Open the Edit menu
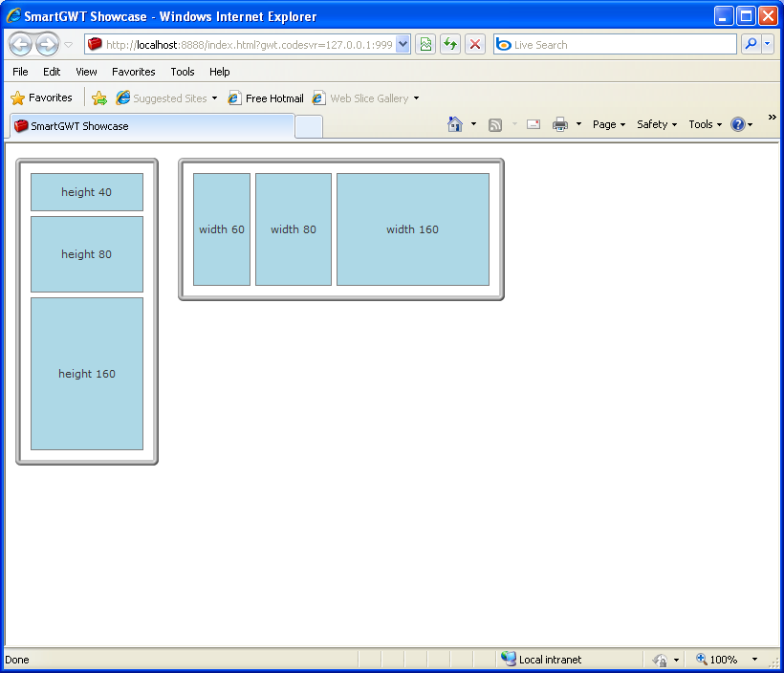The width and height of the screenshot is (784, 673). tap(52, 72)
